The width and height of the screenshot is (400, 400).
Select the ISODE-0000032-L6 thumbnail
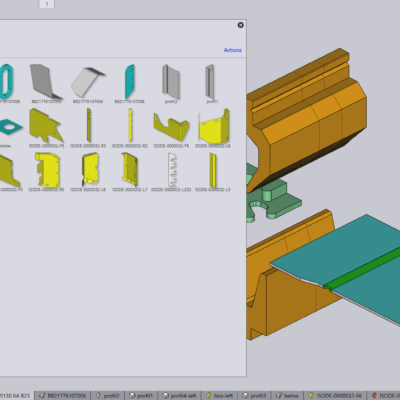pyautogui.click(x=88, y=172)
